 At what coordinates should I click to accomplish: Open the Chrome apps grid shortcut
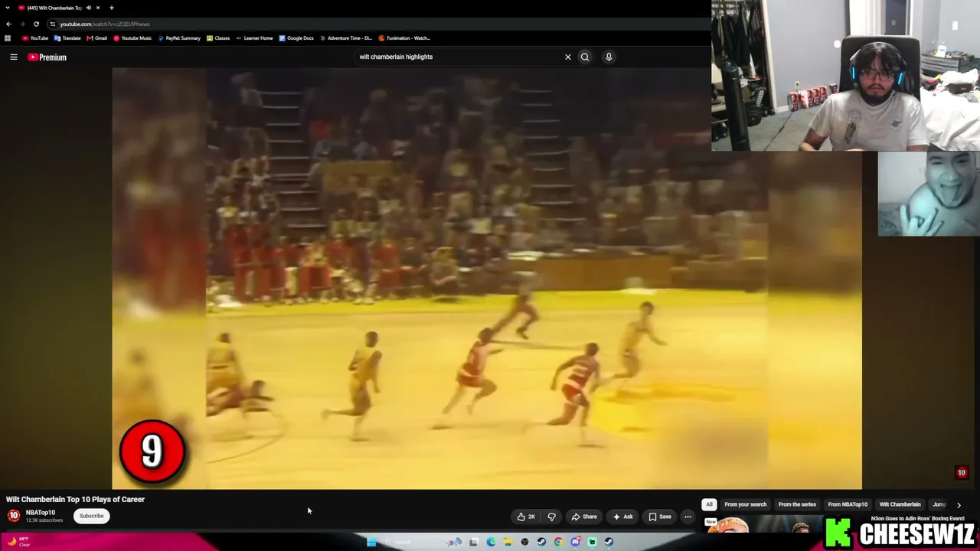8,38
